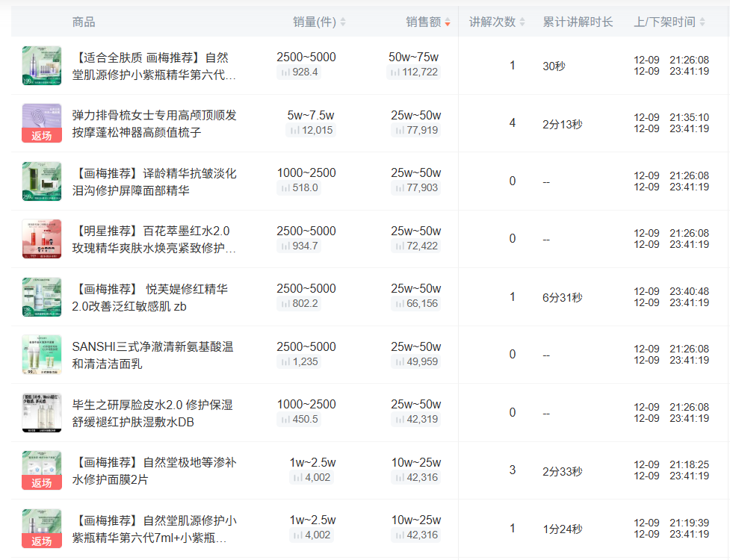Image resolution: width=730 pixels, height=560 pixels.
Task: Open product link 毕生之研厚脸皮水2.0 修护保湿
Action: (x=152, y=414)
